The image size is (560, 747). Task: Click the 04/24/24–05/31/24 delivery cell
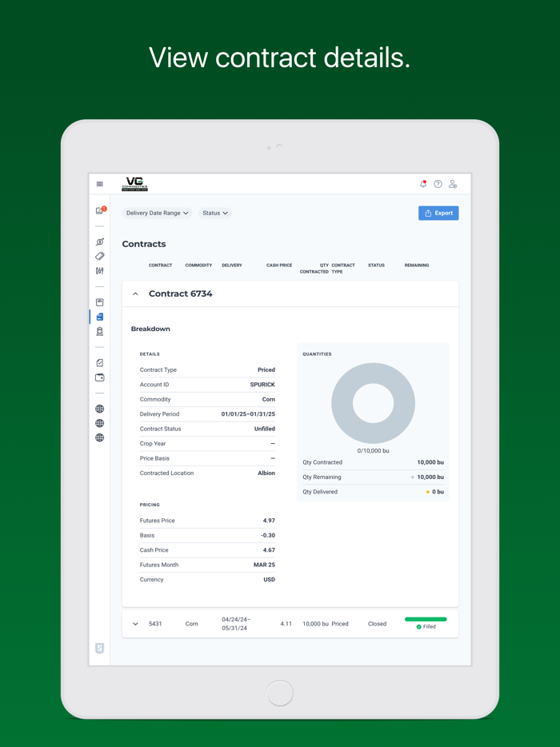236,624
